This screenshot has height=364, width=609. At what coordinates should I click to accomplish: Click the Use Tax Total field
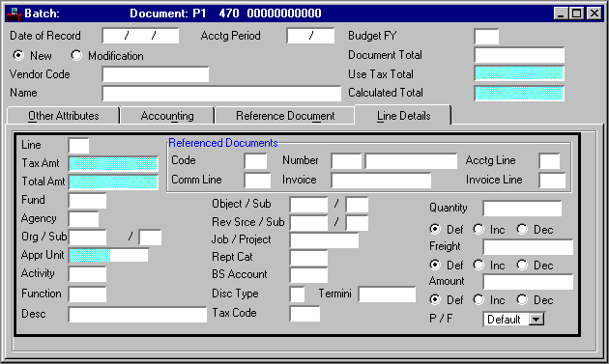pos(519,73)
